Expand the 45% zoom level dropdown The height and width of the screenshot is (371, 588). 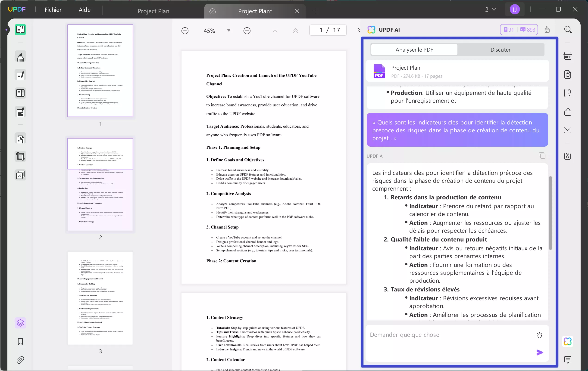tap(228, 31)
